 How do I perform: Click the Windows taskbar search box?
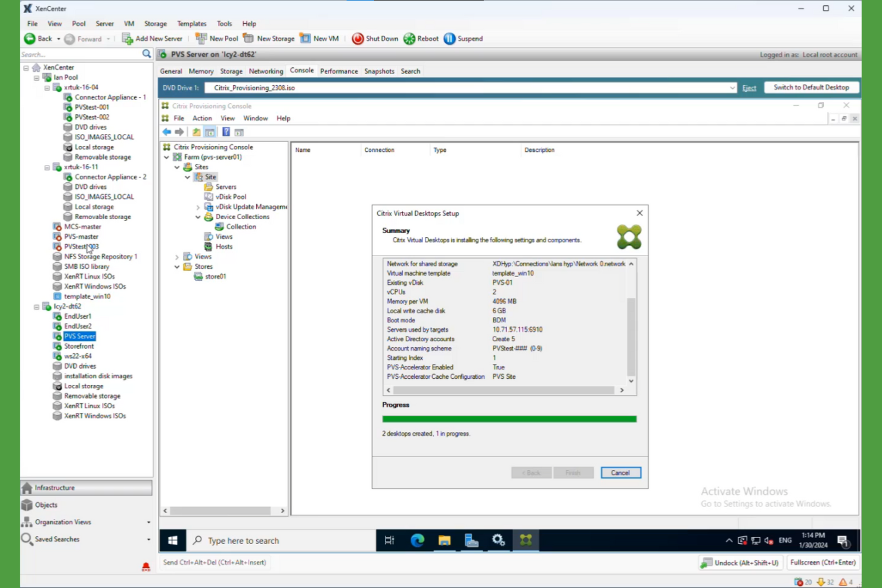(x=281, y=540)
